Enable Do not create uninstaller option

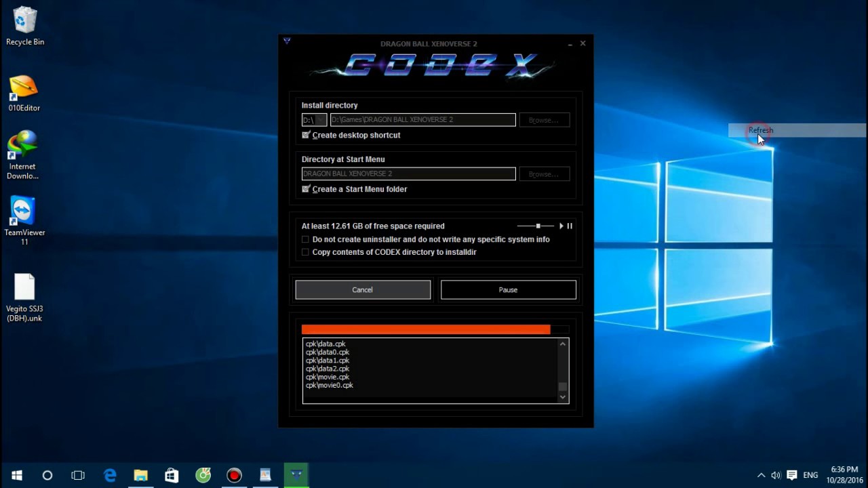[x=305, y=239]
